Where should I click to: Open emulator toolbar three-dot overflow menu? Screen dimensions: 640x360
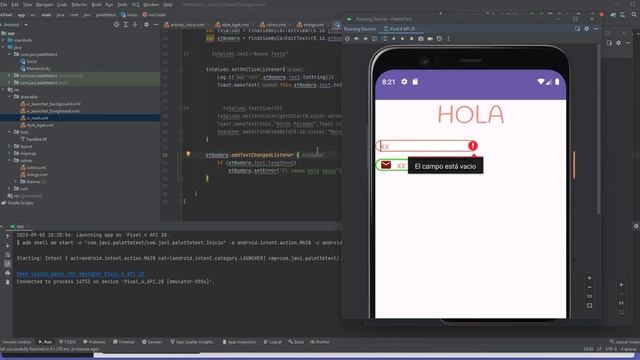pos(448,38)
